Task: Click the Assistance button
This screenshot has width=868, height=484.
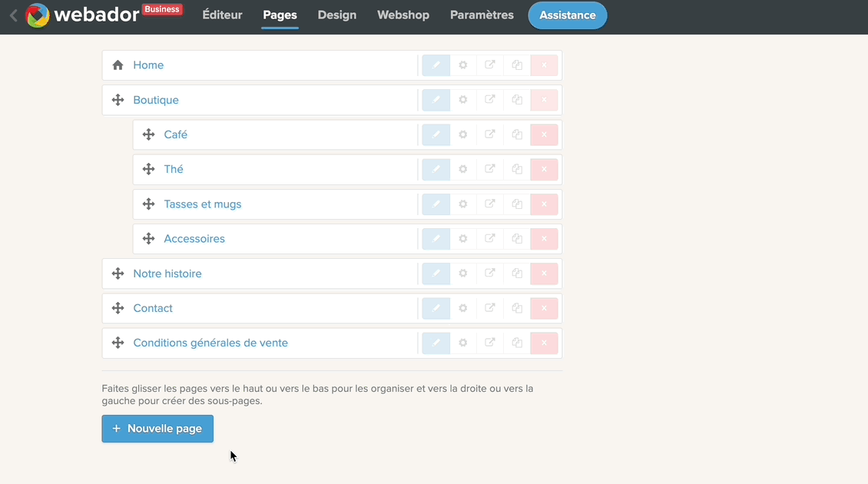Action: (568, 15)
